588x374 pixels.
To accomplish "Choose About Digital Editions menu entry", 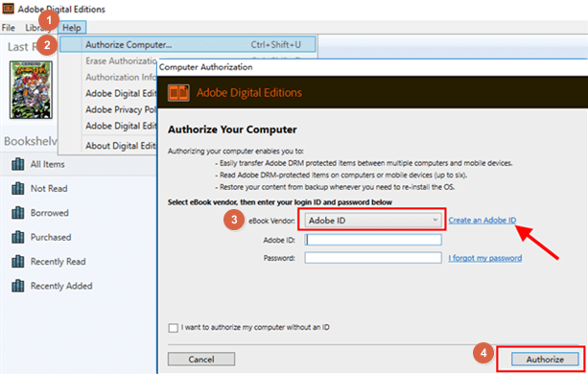I will click(120, 146).
